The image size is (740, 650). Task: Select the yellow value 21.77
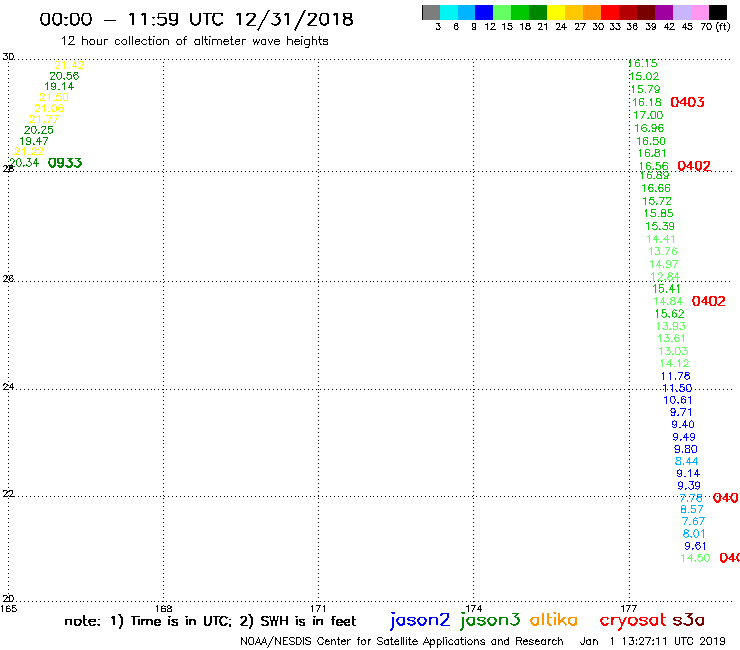coord(44,119)
